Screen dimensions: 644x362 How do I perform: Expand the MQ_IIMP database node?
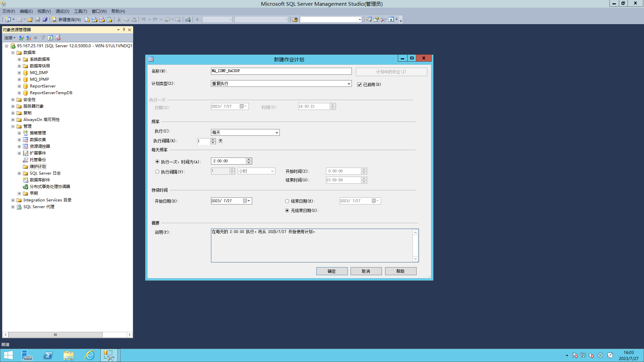tap(19, 73)
